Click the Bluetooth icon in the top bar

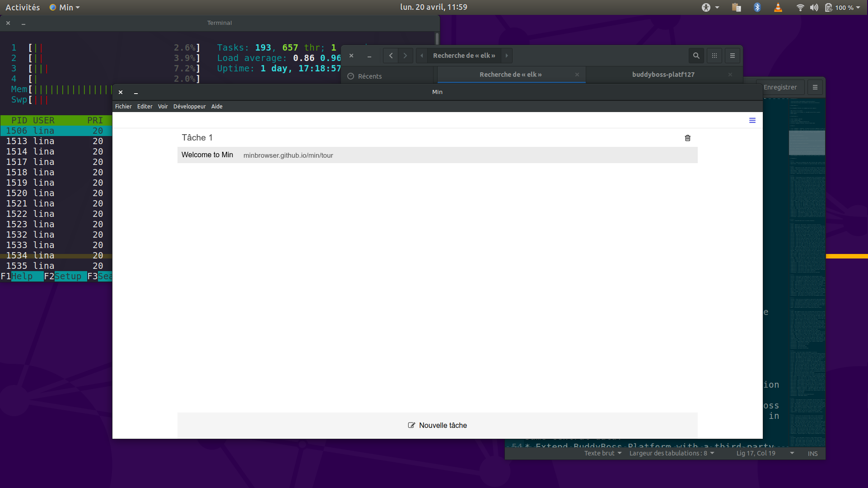coord(757,7)
